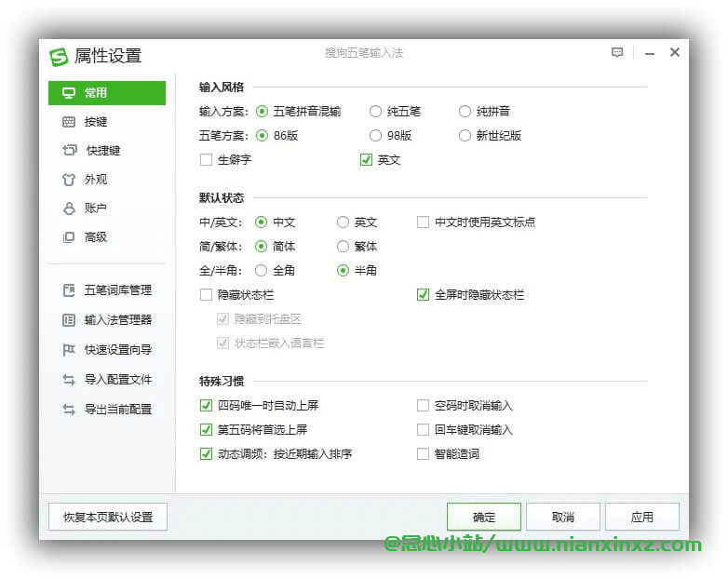Image resolution: width=728 pixels, height=579 pixels.
Task: Click the list icon beside 输入法管理器
Action: [69, 320]
